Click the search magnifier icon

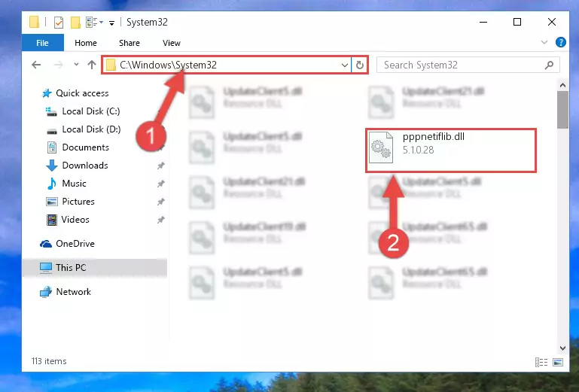pos(549,65)
